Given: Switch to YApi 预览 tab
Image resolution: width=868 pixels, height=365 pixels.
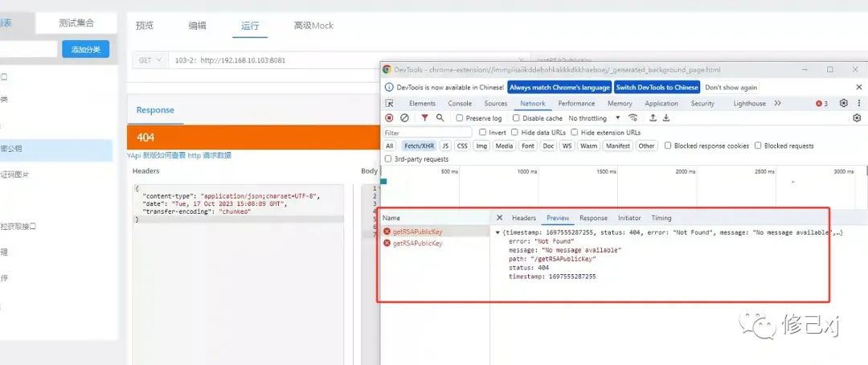Looking at the screenshot, I should 145,26.
